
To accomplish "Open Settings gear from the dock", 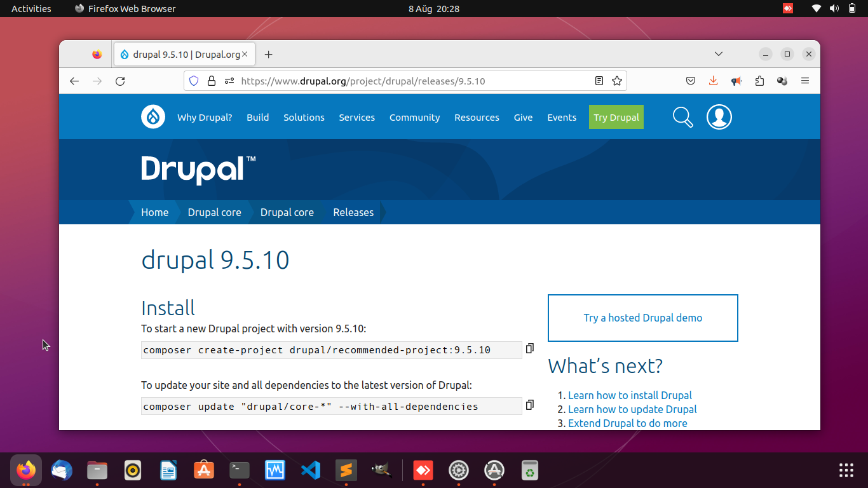I will point(459,470).
